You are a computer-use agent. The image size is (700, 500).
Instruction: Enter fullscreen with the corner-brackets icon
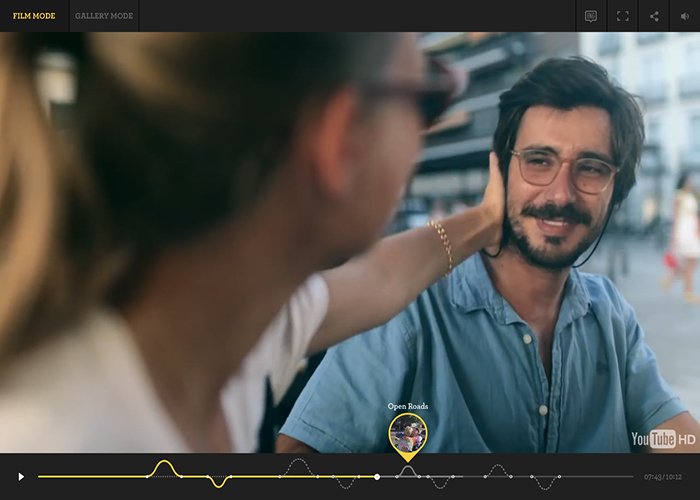[623, 17]
